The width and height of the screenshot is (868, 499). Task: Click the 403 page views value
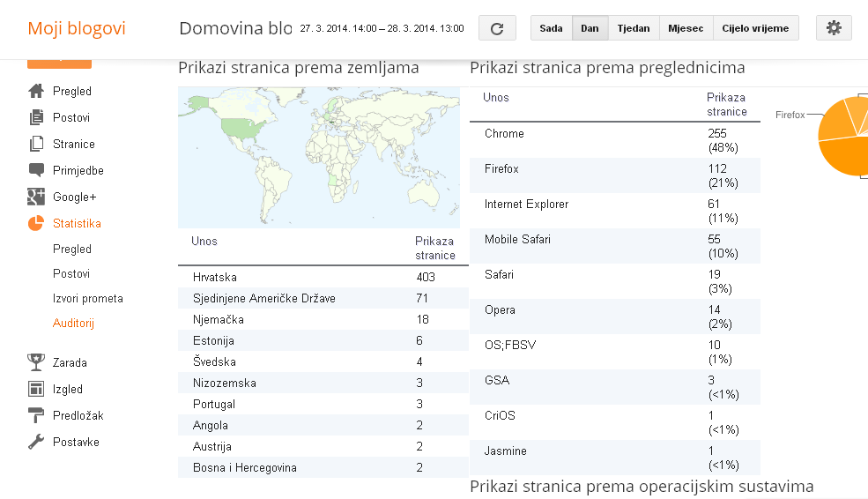click(x=426, y=277)
